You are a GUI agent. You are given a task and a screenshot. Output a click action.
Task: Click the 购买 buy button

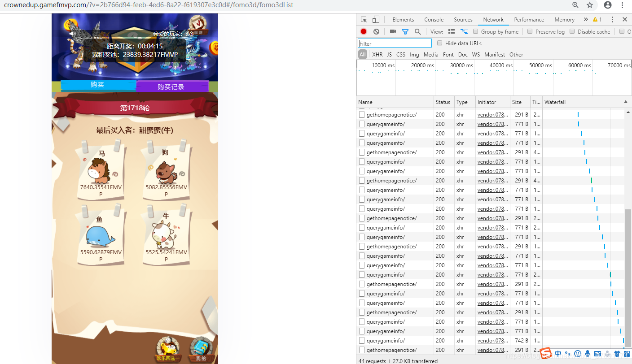98,85
